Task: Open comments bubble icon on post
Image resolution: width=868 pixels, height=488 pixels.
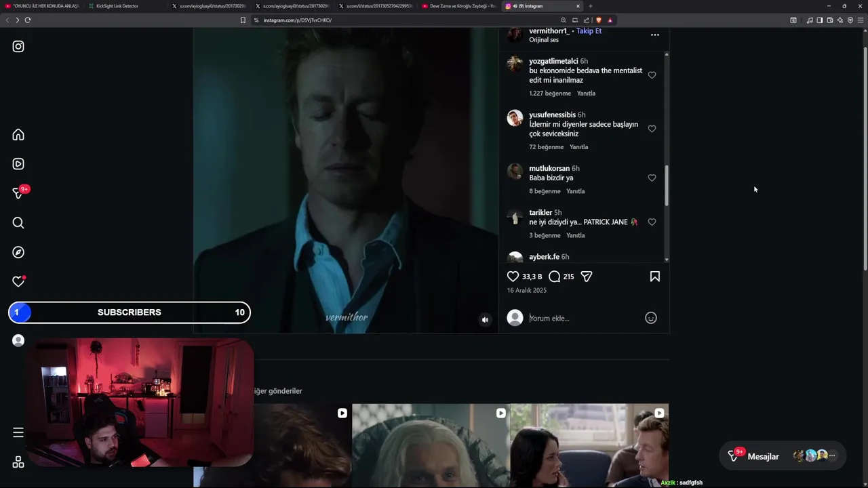Action: point(554,277)
